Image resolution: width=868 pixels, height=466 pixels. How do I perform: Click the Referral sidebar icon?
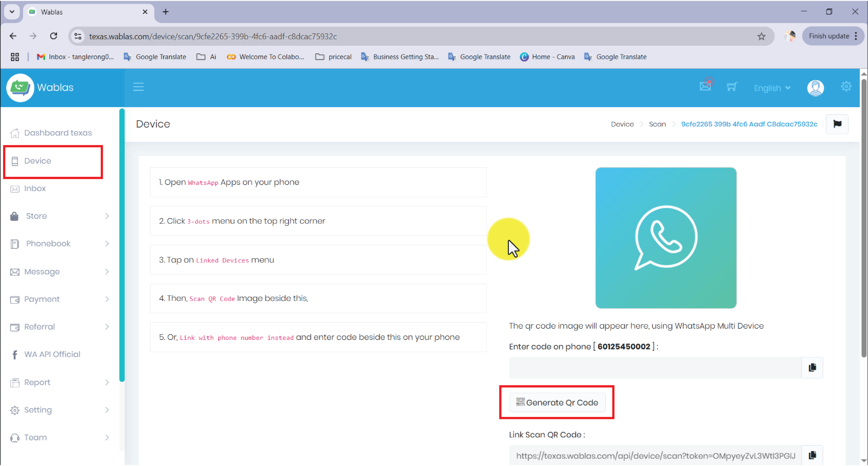point(15,327)
